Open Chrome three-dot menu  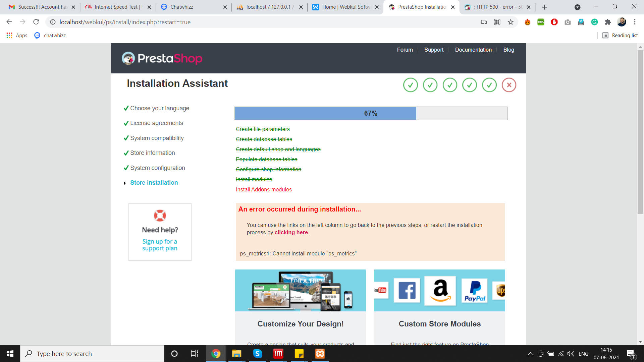[635, 22]
